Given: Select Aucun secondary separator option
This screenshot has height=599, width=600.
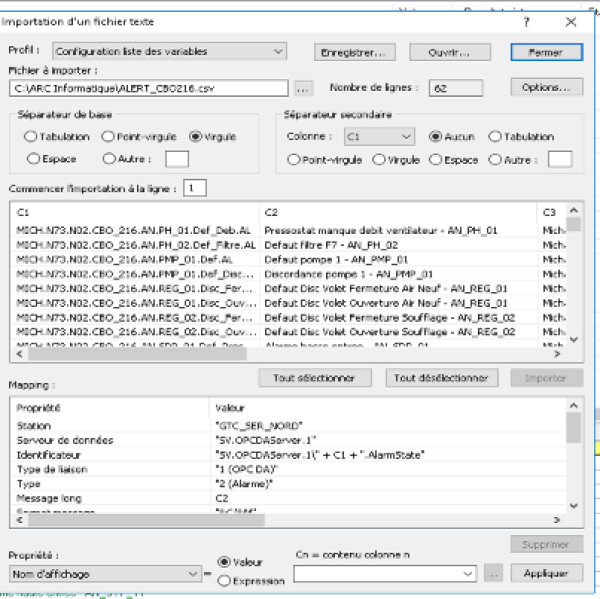Looking at the screenshot, I should pos(435,136).
